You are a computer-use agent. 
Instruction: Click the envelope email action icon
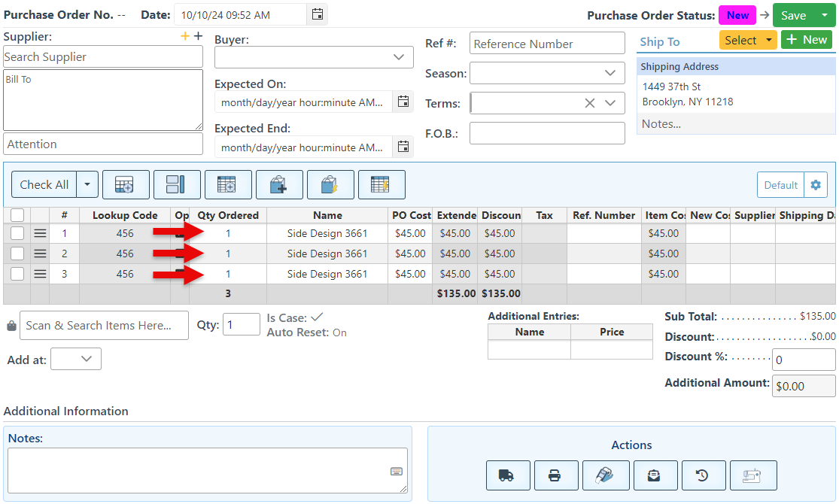653,475
